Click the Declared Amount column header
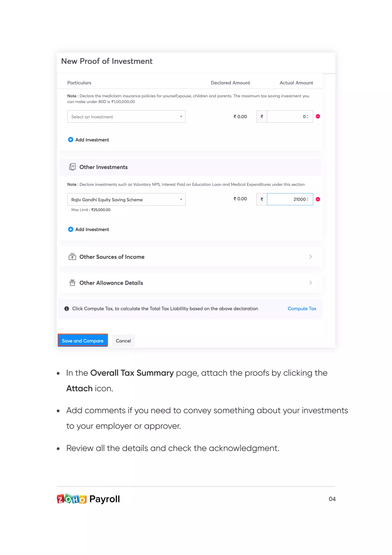The height and width of the screenshot is (555, 392). point(230,83)
